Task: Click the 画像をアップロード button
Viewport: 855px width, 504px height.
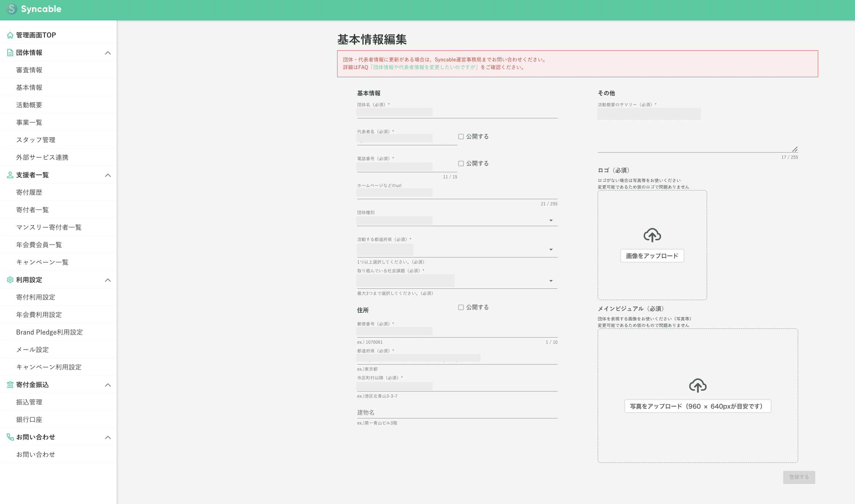Action: coord(652,256)
